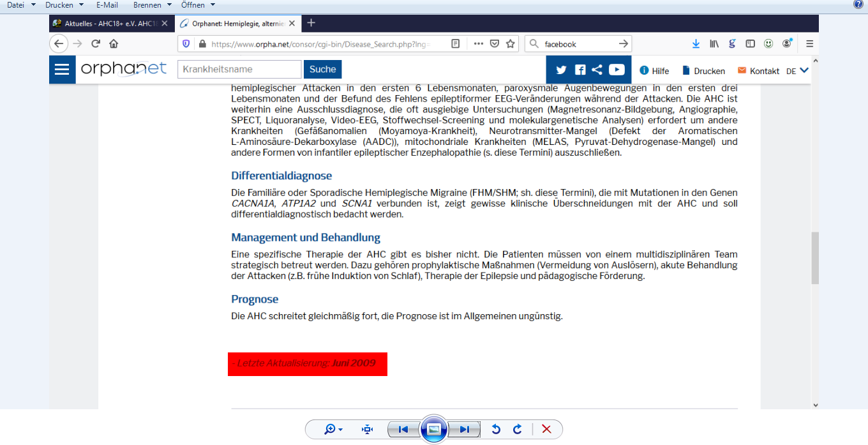Open Orphanet's YouTube channel
Viewport: 868px width, 445px height.
pyautogui.click(x=617, y=70)
